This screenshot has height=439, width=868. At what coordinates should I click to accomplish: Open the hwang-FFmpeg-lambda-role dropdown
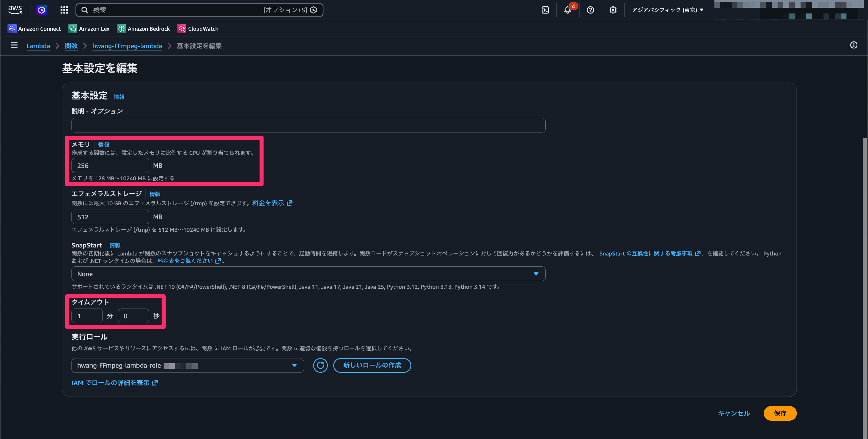click(187, 365)
